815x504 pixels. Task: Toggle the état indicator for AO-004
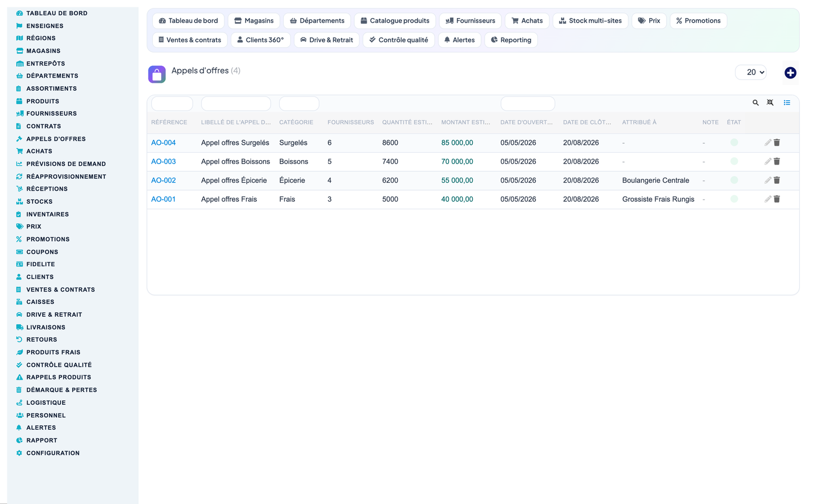click(734, 143)
